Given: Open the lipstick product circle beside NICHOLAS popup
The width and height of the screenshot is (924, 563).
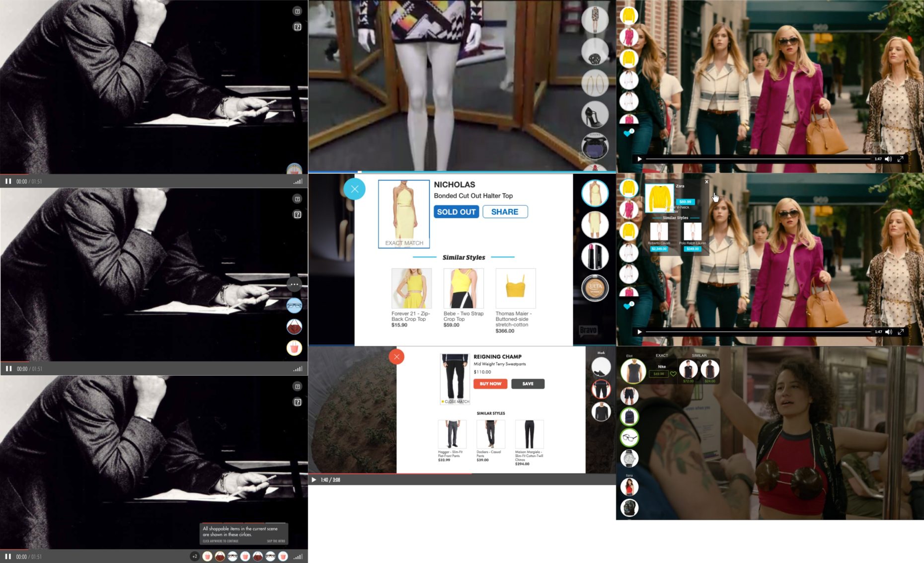Looking at the screenshot, I should point(595,257).
